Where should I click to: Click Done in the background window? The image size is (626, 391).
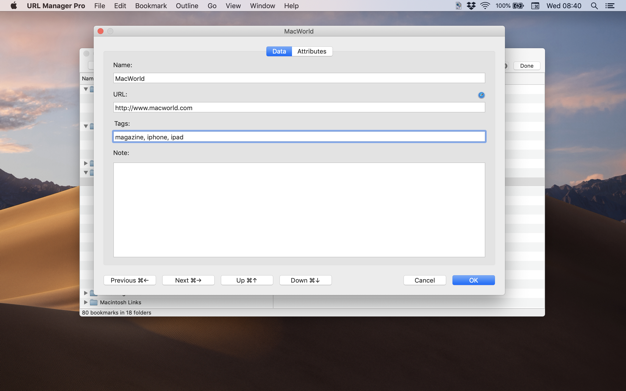pyautogui.click(x=527, y=65)
